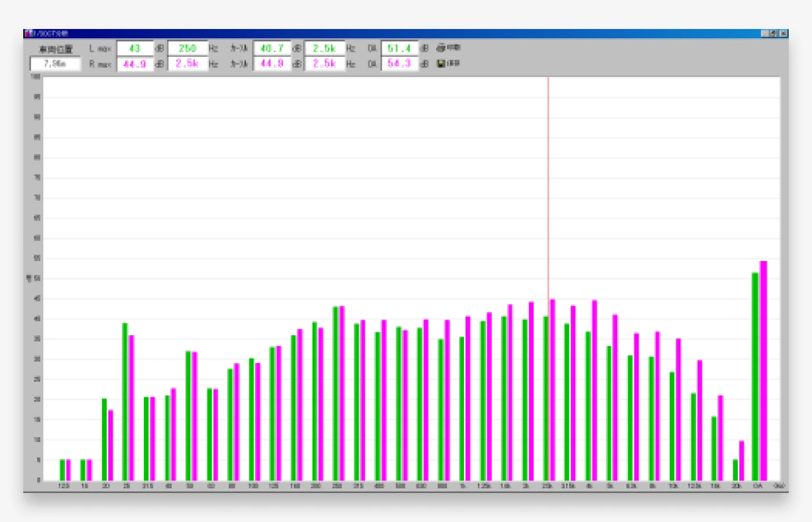Maximize the analysis window
812x522 pixels.
tap(774, 34)
